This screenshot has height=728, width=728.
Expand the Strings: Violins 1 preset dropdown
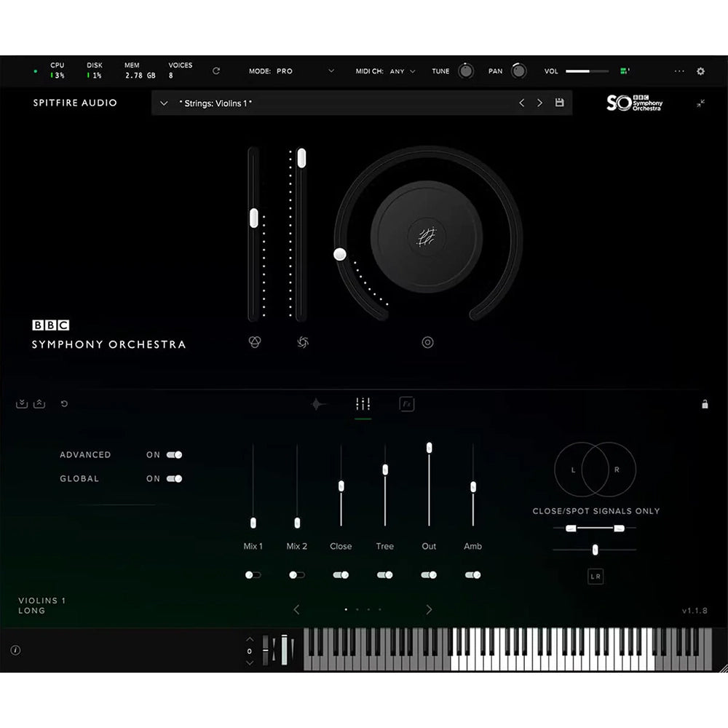[x=164, y=103]
